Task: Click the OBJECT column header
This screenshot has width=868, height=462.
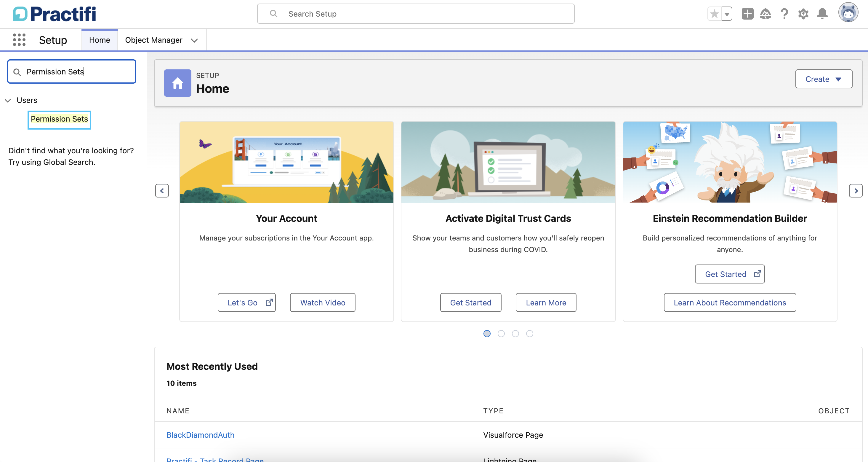Action: click(834, 411)
